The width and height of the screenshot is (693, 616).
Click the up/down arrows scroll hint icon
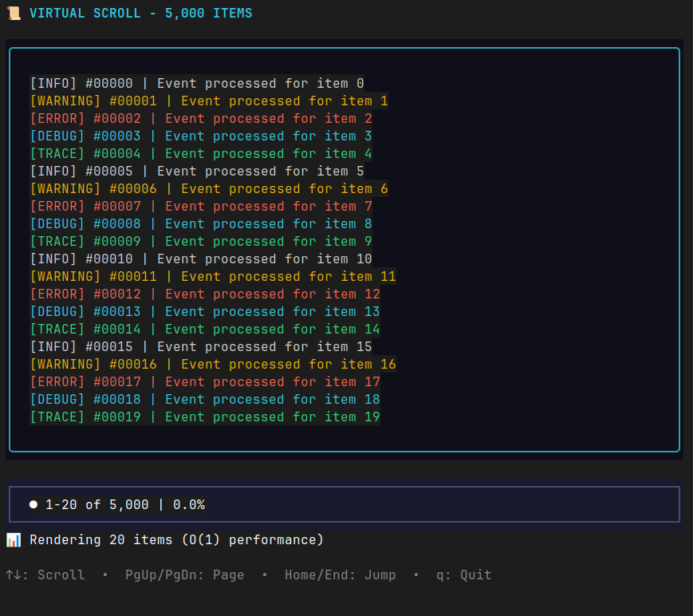pos(14,575)
